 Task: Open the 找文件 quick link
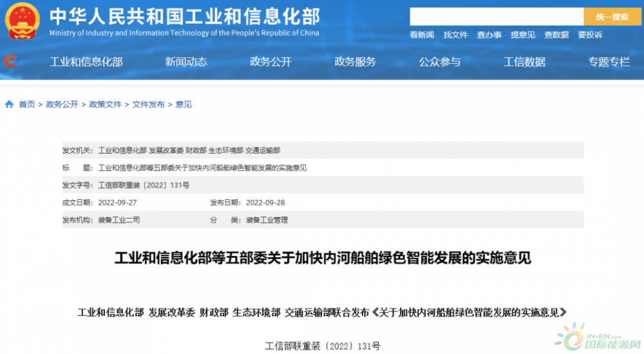point(455,35)
